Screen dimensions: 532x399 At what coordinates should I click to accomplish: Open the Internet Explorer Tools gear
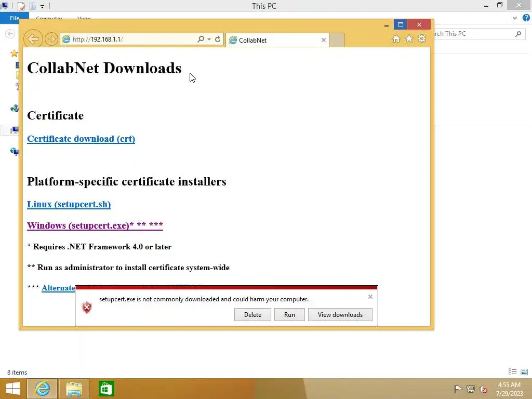422,38
